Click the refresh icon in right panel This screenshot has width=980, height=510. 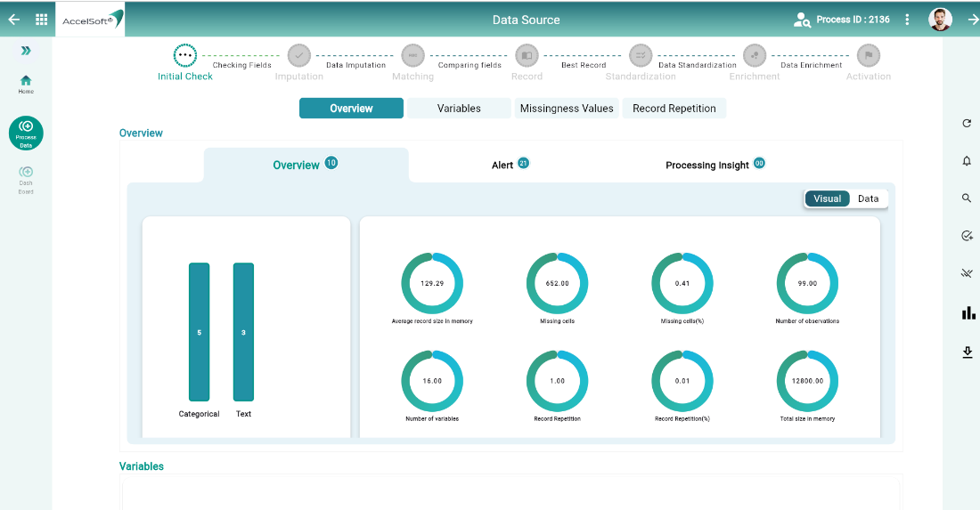pos(967,124)
